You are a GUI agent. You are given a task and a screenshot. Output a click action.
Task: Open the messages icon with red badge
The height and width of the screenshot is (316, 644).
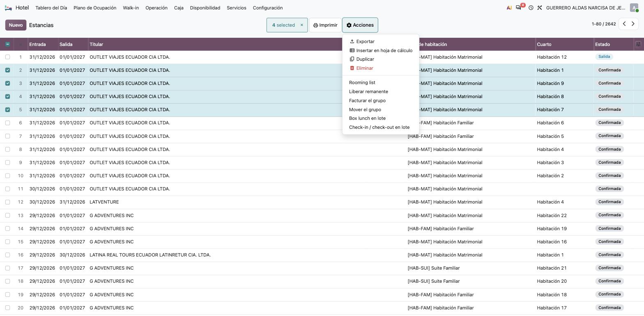(x=519, y=7)
